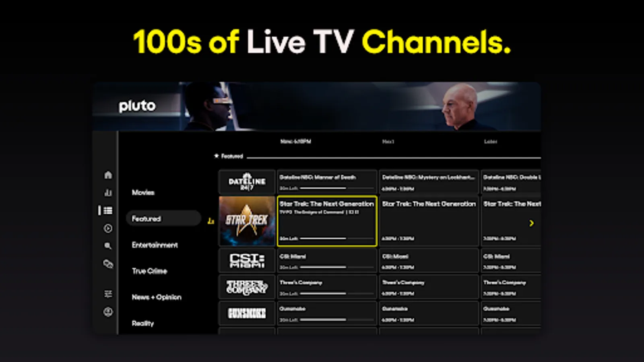644x362 pixels.
Task: Open the settings sliders icon
Action: (x=108, y=294)
